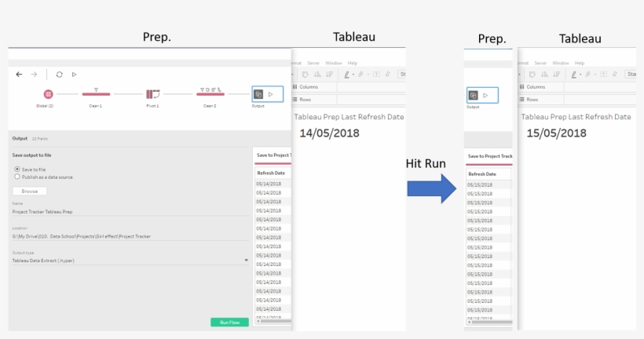Open the Output type Tableau Data Extract dropdown
This screenshot has width=644, height=339.
tap(130, 261)
